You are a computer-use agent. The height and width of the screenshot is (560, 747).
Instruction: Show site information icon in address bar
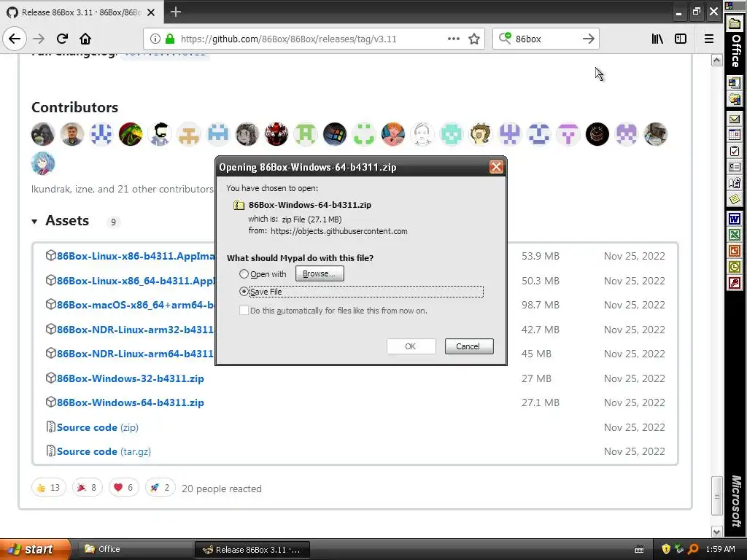click(155, 39)
